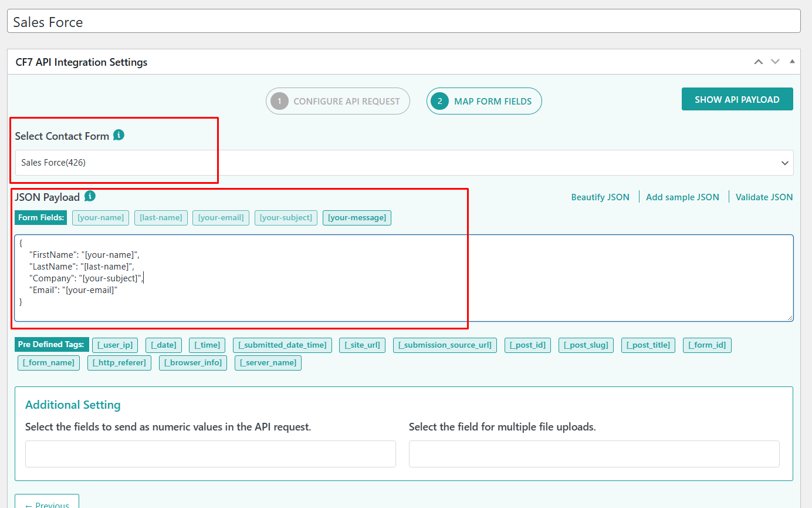The image size is (812, 508).
Task: Open the numeric fields selection box
Action: [210, 453]
